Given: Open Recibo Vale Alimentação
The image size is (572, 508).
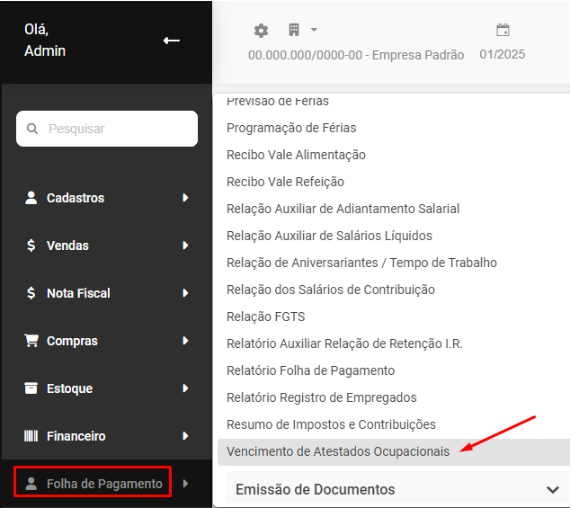Looking at the screenshot, I should point(296,155).
